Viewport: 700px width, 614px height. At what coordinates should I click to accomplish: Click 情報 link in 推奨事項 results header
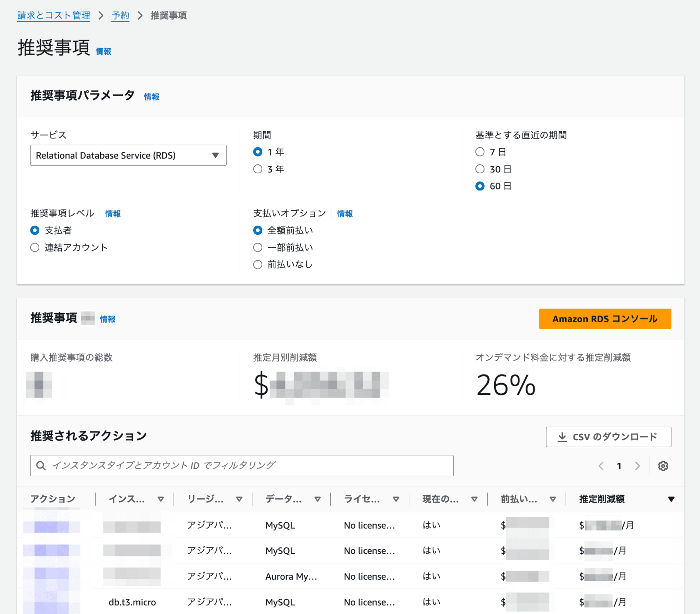107,319
